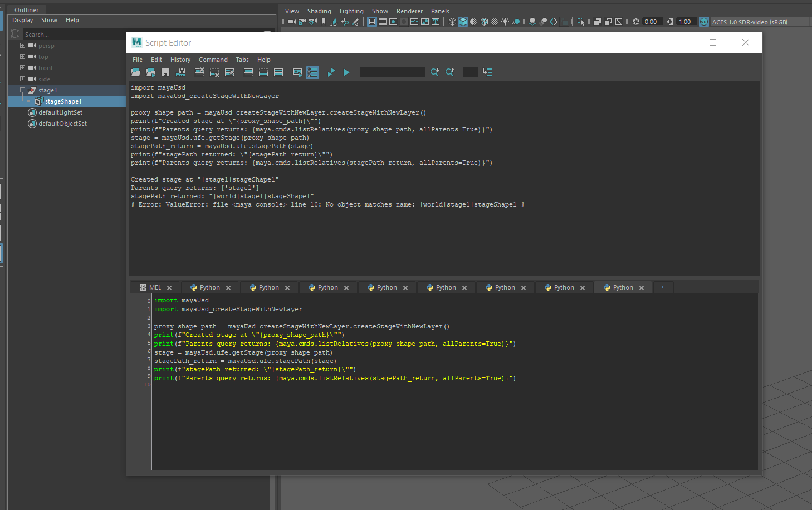The width and height of the screenshot is (812, 510).
Task: Toggle safe title display overlay
Action: point(436,22)
